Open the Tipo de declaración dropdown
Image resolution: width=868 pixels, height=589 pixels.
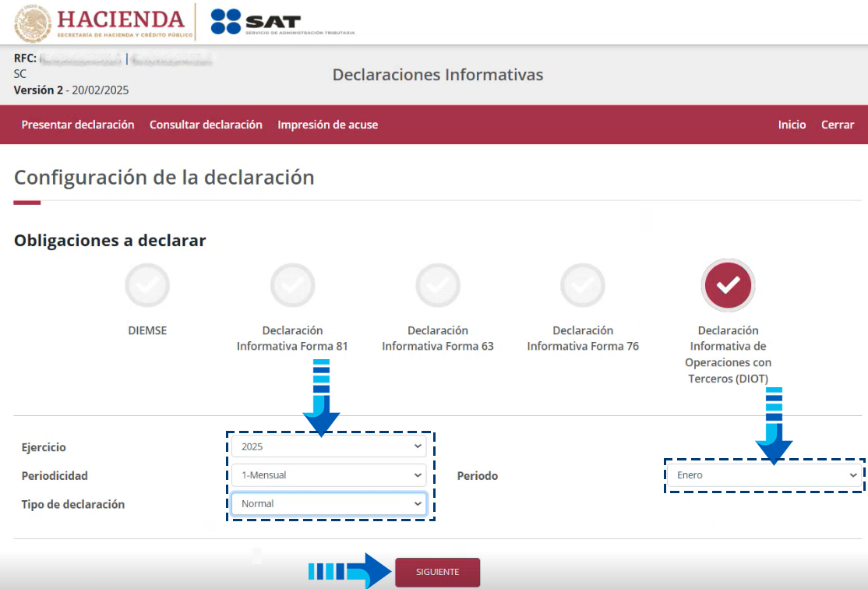coord(329,503)
